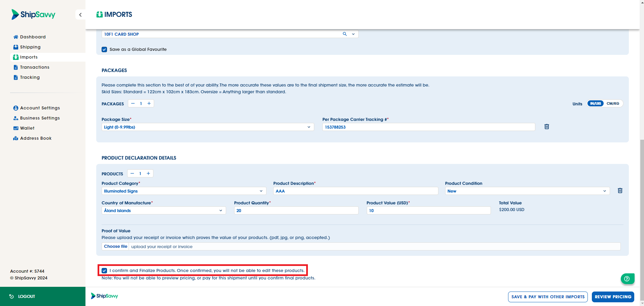Screen dimensions: 644x306
Task: Delete the package row with the trash icon
Action: (547, 127)
